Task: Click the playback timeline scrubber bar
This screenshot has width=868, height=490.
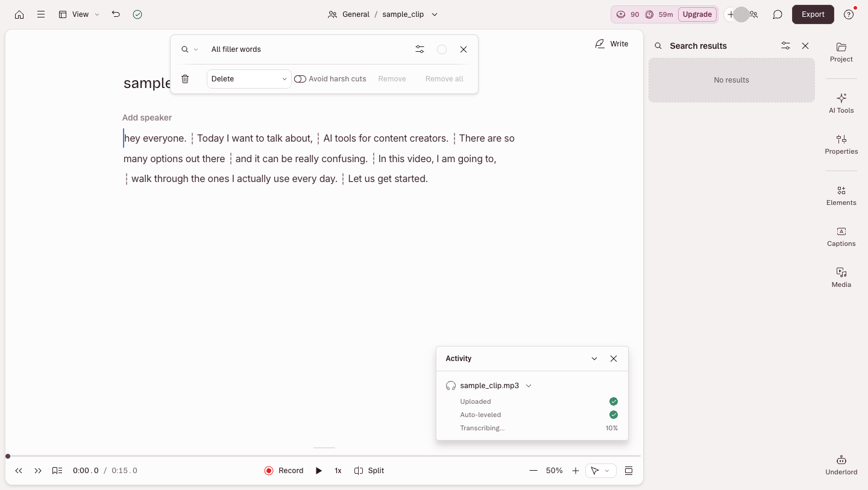Action: [x=324, y=456]
